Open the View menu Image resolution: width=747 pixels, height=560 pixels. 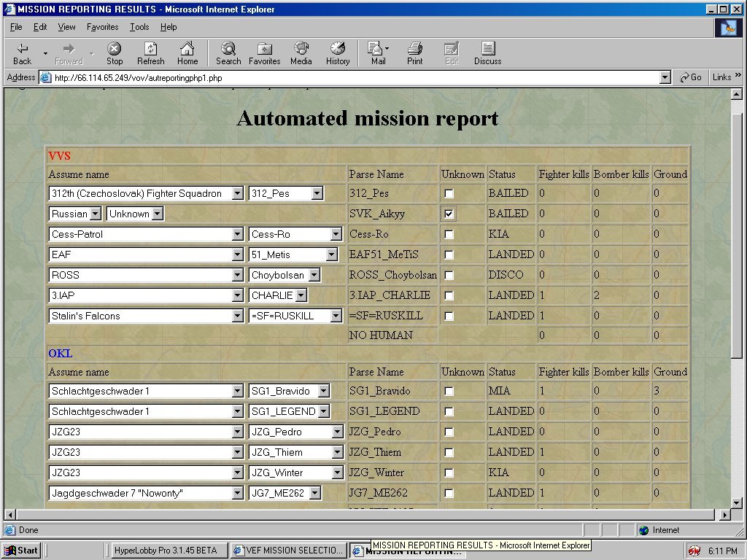(x=66, y=27)
